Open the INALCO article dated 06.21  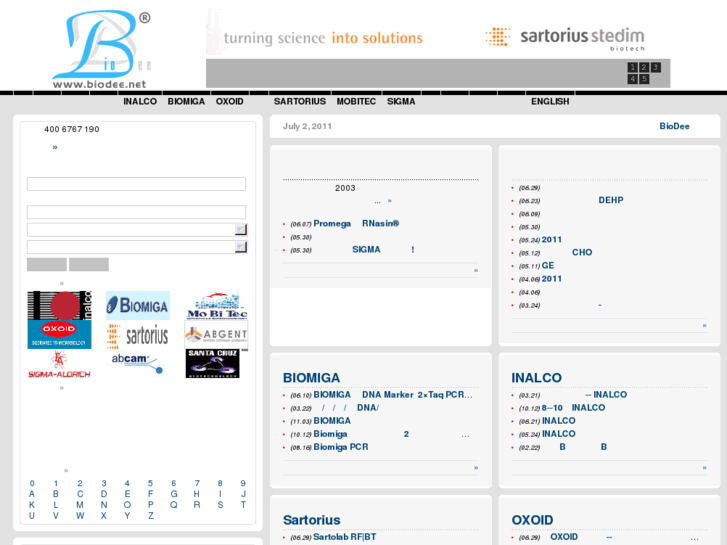pos(559,421)
